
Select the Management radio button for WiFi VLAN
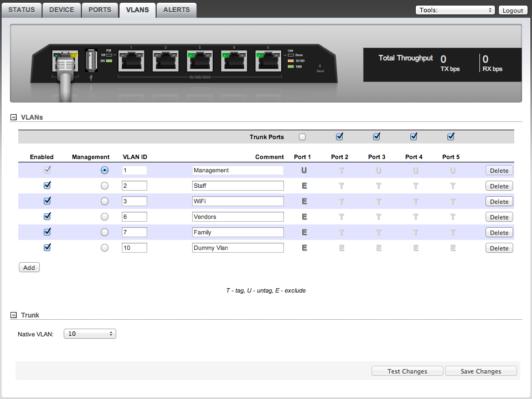pos(105,201)
